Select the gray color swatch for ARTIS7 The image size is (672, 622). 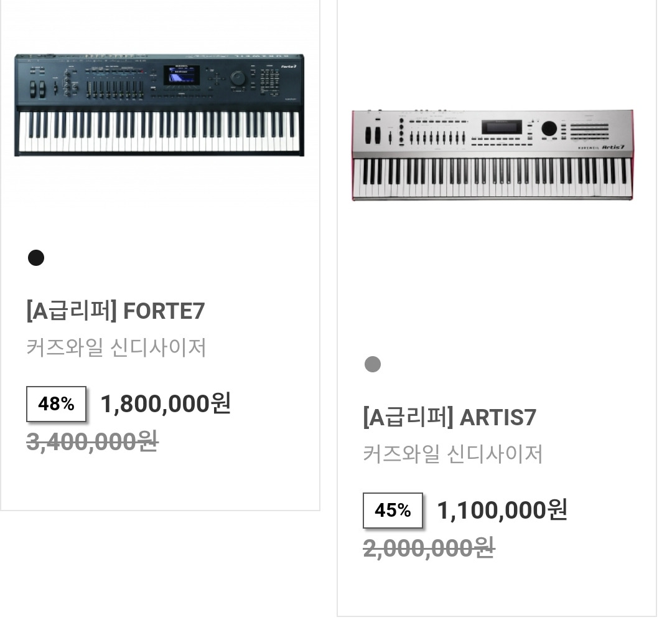[x=373, y=364]
